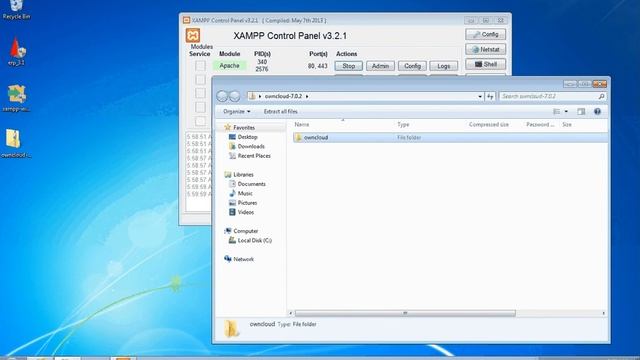Viewport: 640px width, 360px height.
Task: Open the Organize menu
Action: coord(237,111)
